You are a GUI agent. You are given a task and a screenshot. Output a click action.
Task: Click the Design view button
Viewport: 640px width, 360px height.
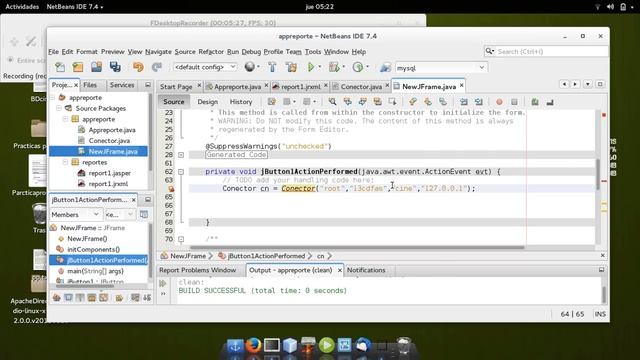(x=208, y=102)
